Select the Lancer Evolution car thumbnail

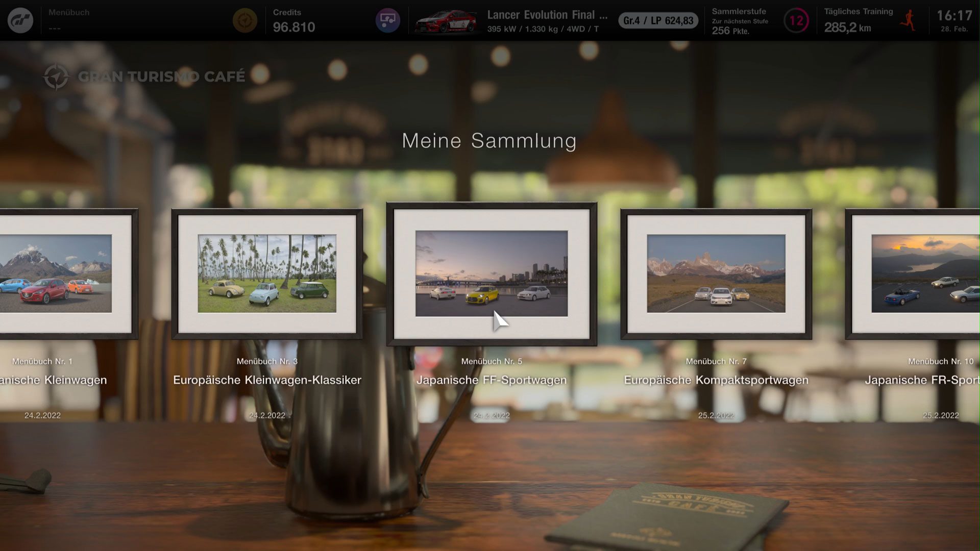447,21
